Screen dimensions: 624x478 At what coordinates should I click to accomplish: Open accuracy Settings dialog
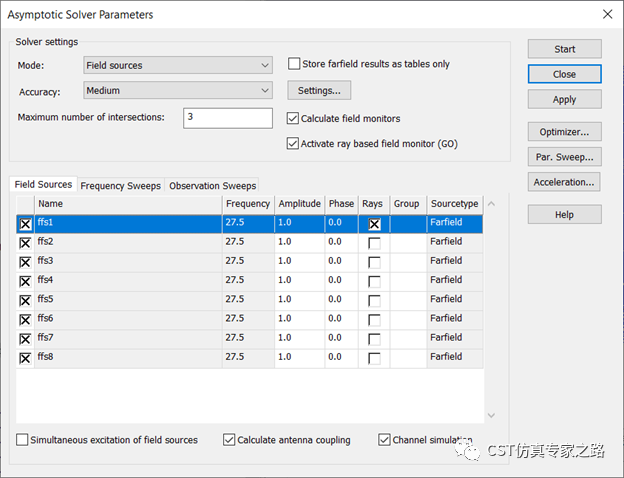pyautogui.click(x=319, y=90)
